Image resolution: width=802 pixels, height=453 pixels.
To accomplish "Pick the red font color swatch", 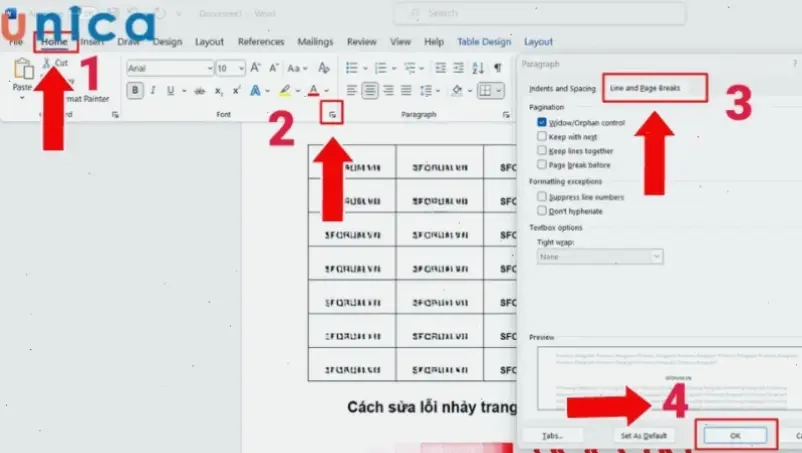I will coord(313,90).
